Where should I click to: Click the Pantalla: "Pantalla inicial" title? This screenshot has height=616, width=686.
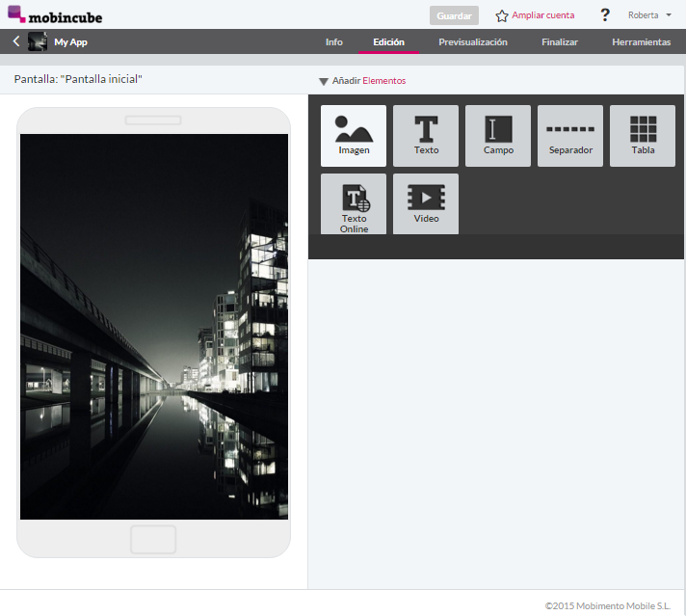(x=78, y=79)
